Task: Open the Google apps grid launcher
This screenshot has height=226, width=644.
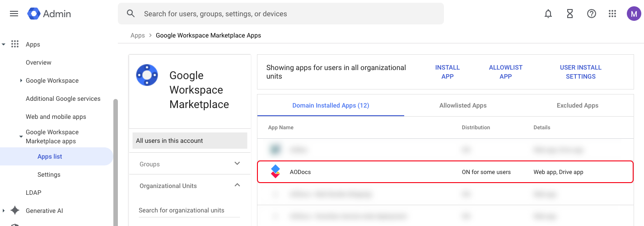Action: click(612, 14)
